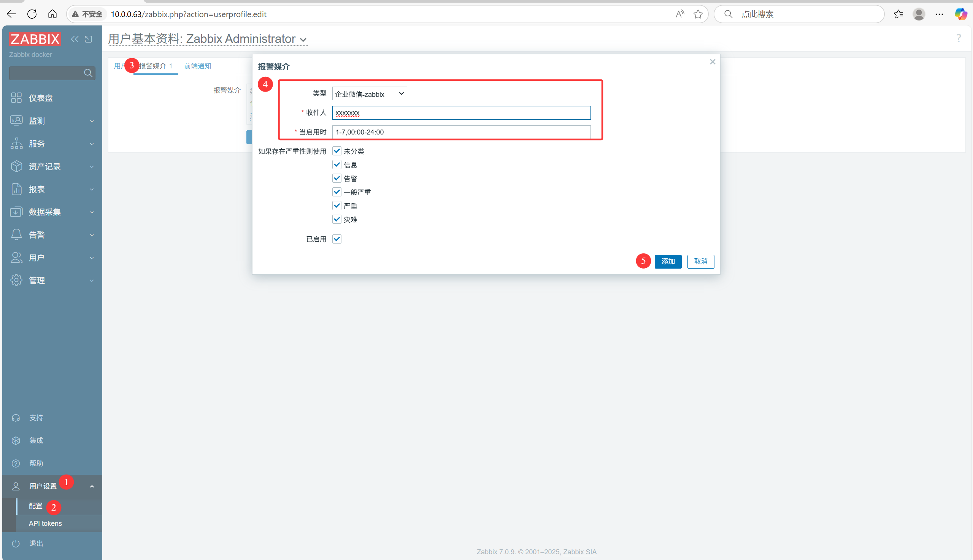
Task: Launch the Copilot icon
Action: coord(961,14)
